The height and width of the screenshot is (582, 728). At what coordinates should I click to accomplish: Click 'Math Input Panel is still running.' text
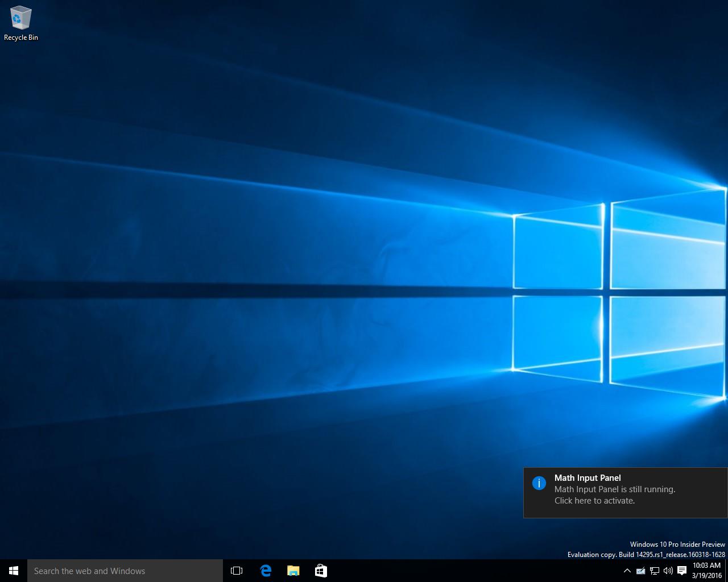(615, 489)
